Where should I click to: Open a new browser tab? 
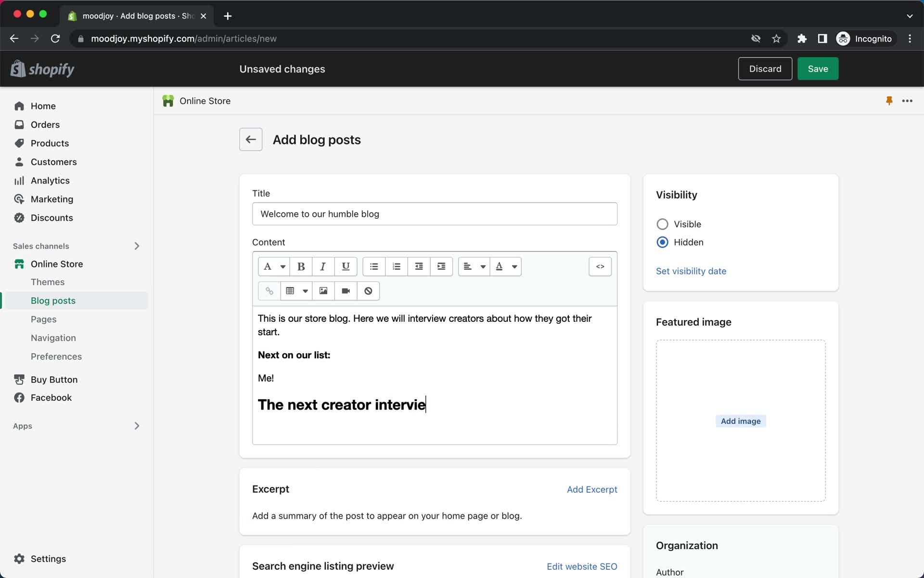pos(228,16)
